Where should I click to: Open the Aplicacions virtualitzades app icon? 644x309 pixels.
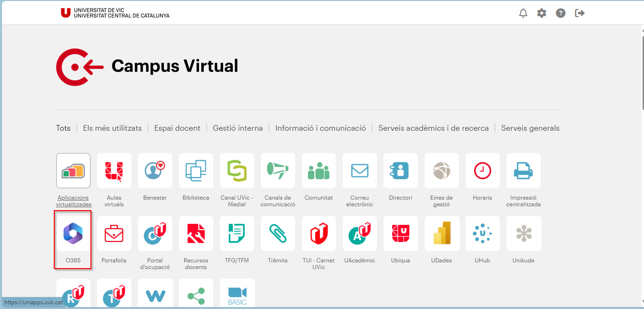(73, 171)
